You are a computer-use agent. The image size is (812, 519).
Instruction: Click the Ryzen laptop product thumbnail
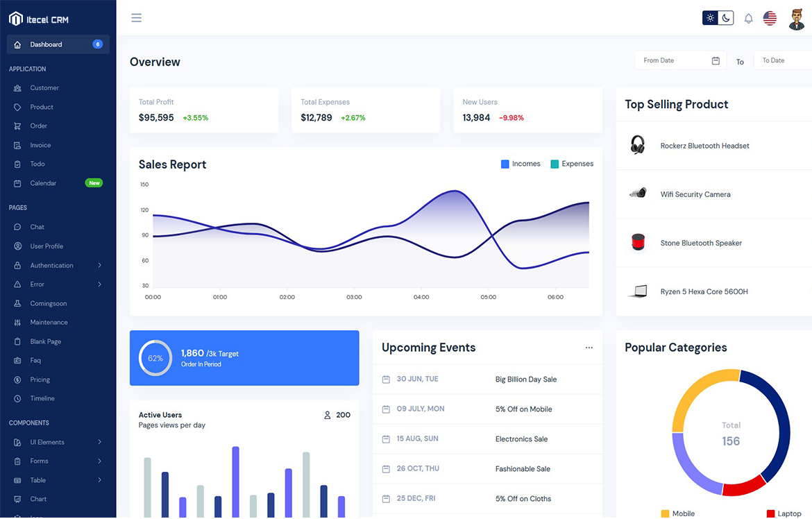coord(638,291)
